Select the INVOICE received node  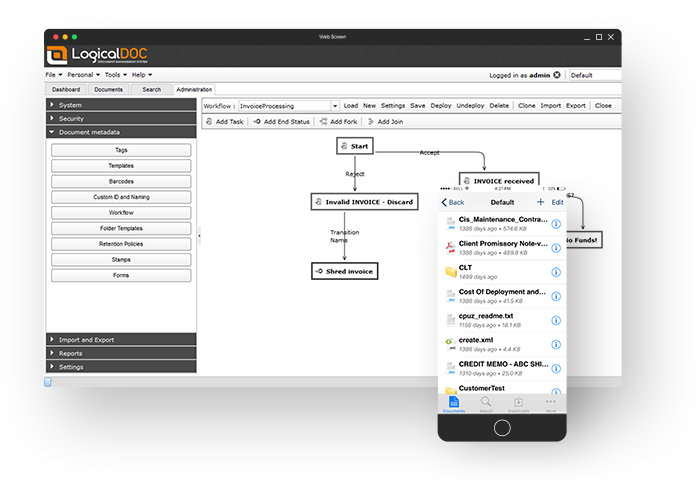point(499,179)
